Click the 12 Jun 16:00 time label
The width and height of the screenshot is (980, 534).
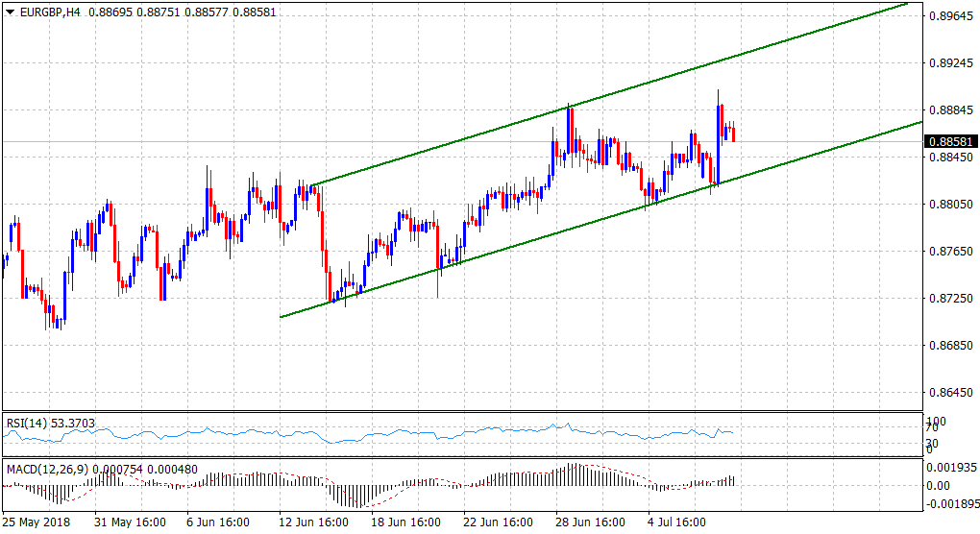click(x=314, y=523)
